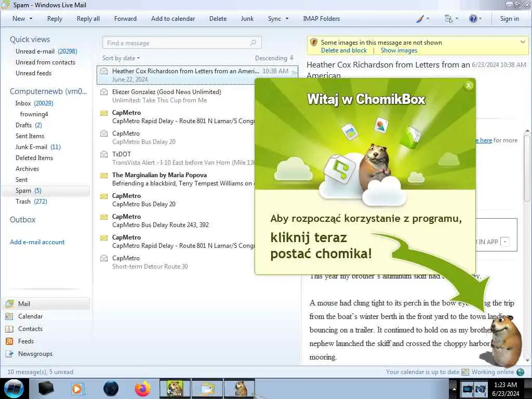Open the Drafts (2) folder
Viewport: 532px width, 399px height.
(x=29, y=125)
